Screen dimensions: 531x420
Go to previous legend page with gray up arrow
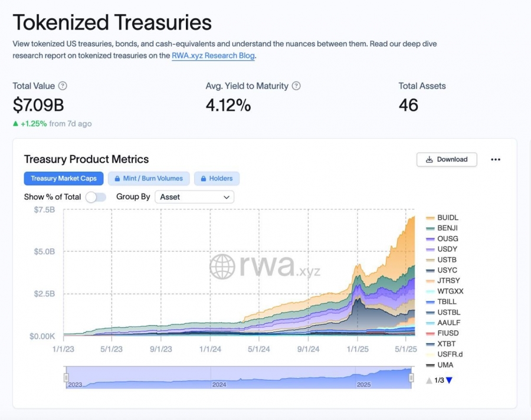point(429,380)
